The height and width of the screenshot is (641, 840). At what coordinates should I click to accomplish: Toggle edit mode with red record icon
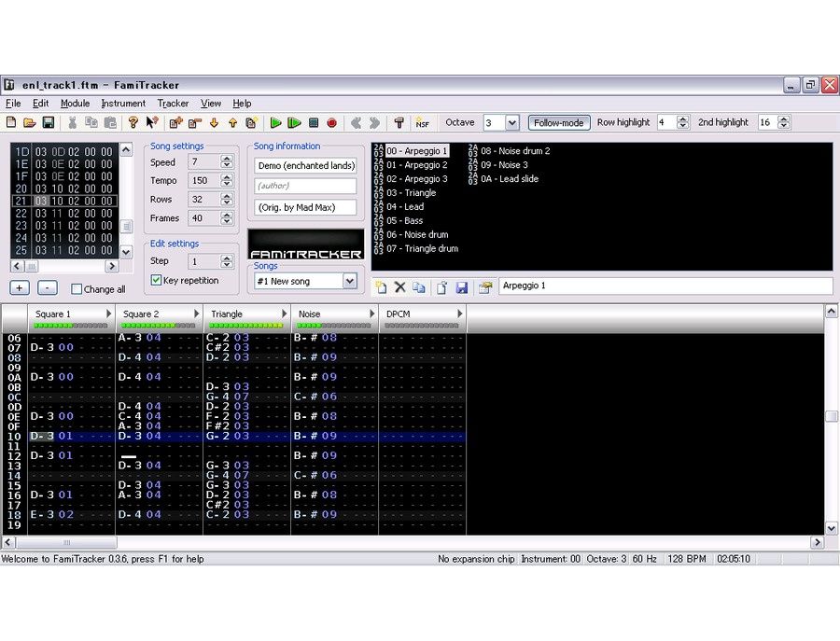pos(331,122)
